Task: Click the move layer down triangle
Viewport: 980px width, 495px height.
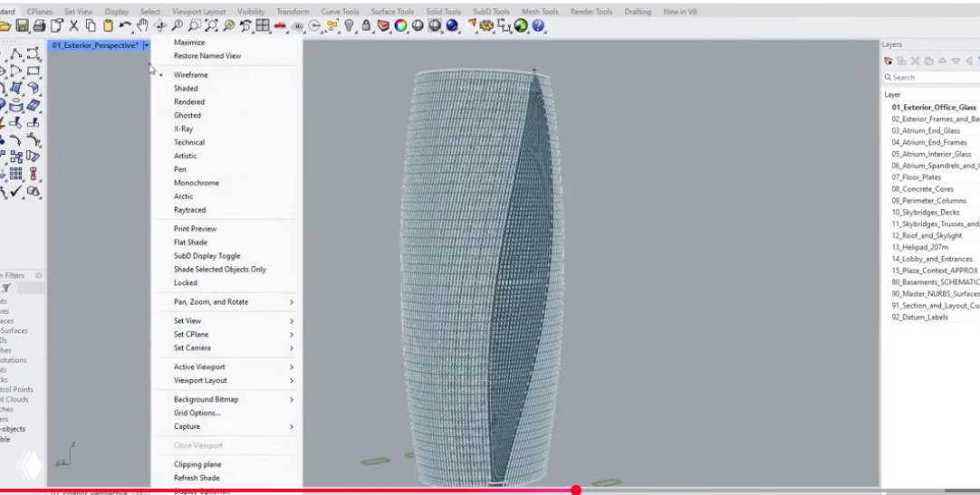Action: click(956, 62)
